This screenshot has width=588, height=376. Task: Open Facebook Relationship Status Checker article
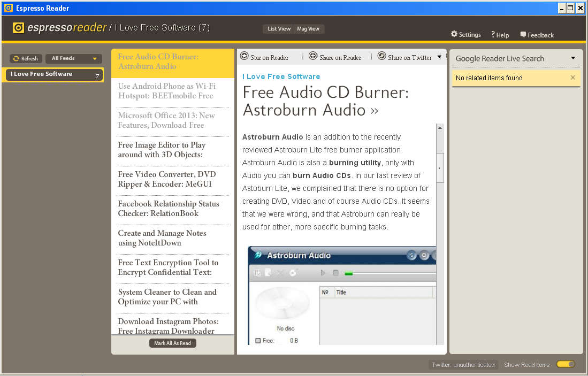click(169, 209)
